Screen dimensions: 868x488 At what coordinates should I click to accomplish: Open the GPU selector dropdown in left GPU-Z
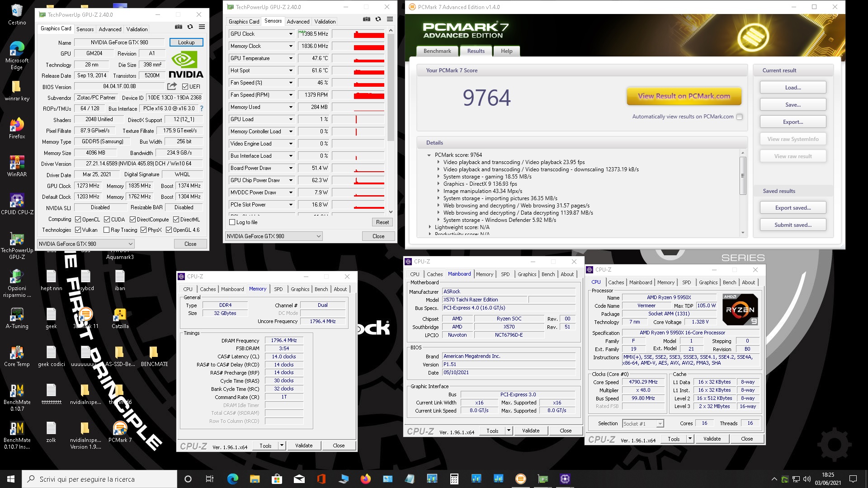pos(86,244)
